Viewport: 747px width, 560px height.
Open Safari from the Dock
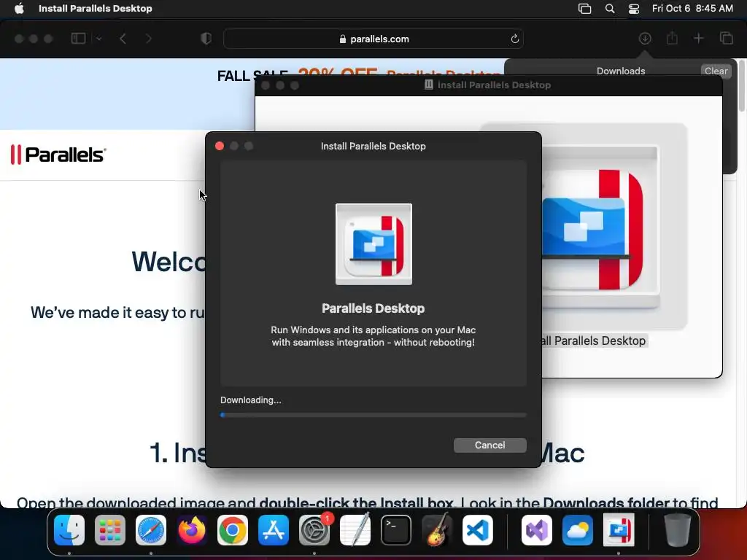point(151,530)
